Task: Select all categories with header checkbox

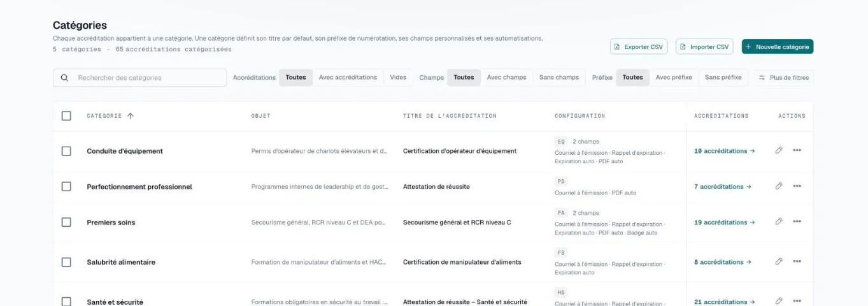Action: pos(66,116)
